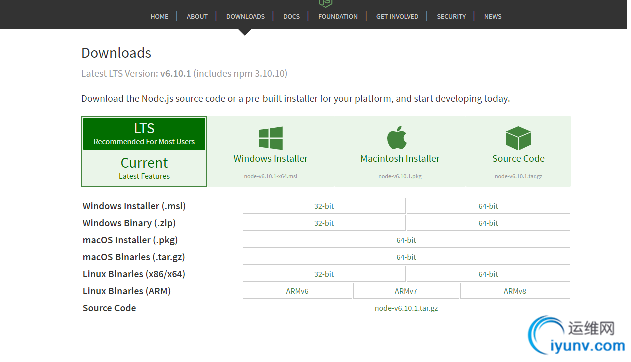Click the Linux Binaries (ARM) row label
The height and width of the screenshot is (362, 631).
[x=126, y=291]
